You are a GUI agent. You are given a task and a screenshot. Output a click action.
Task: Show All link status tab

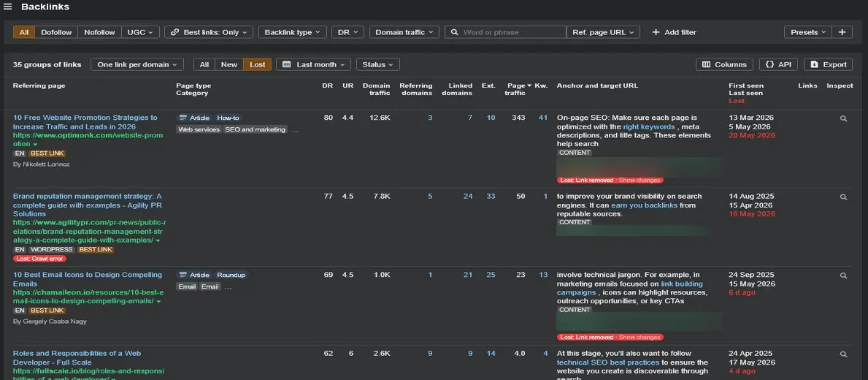[204, 64]
